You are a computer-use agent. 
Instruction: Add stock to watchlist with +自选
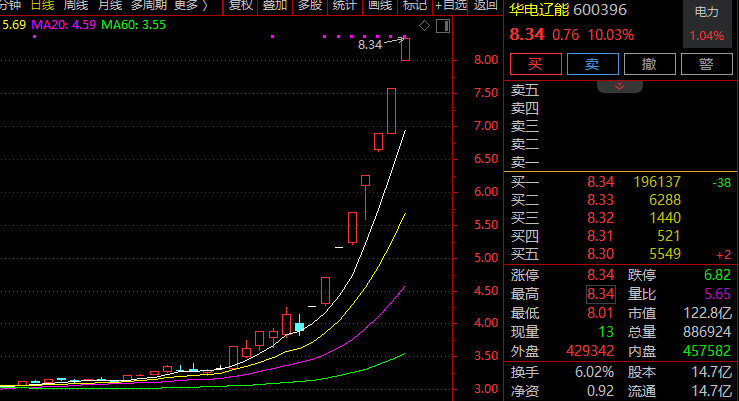point(450,6)
